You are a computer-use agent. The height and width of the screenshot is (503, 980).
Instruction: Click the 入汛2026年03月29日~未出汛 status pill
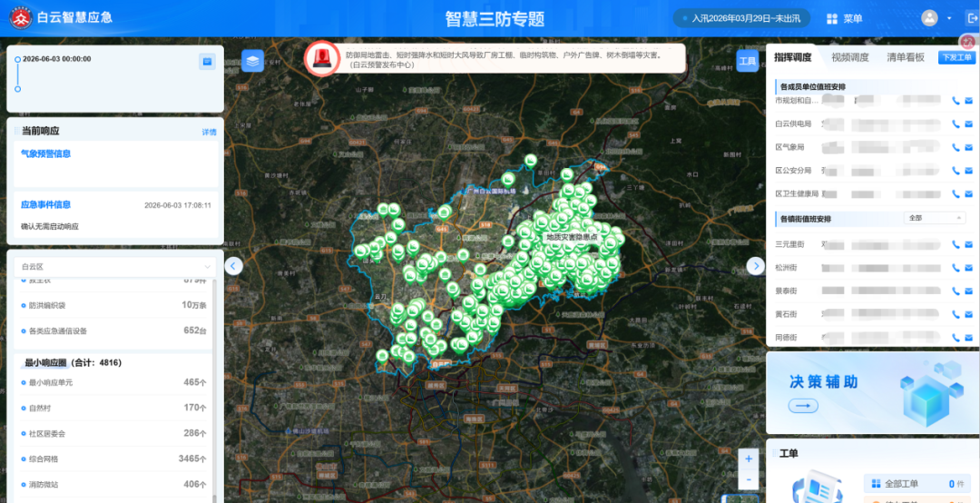point(741,18)
